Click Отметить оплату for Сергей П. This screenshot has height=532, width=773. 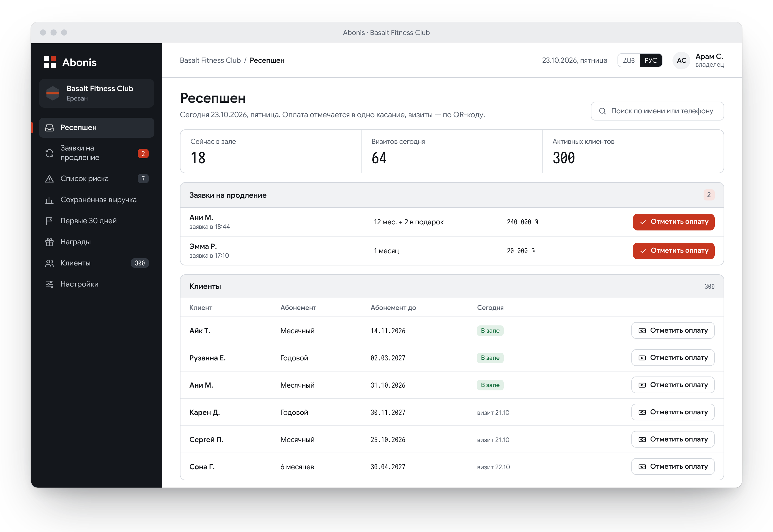[673, 439]
